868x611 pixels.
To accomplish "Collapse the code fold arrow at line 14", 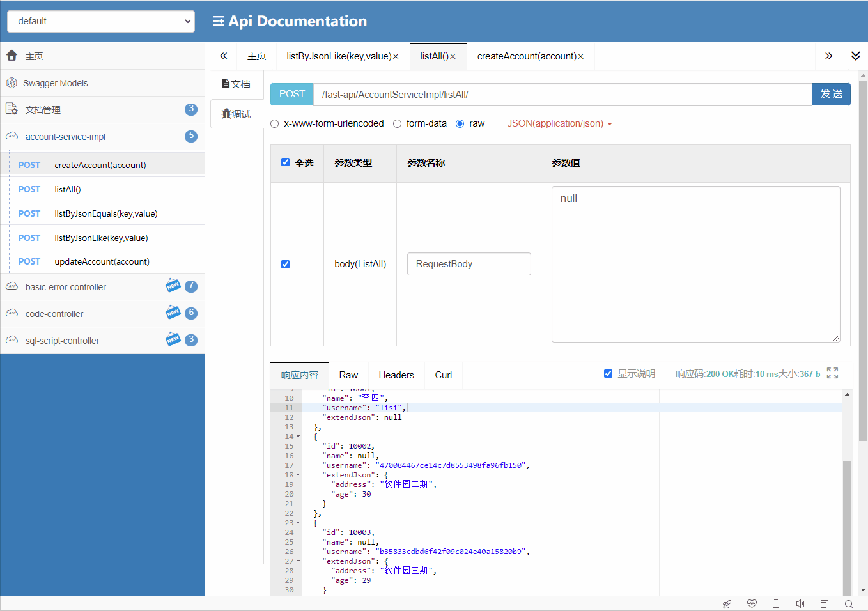I will point(298,437).
